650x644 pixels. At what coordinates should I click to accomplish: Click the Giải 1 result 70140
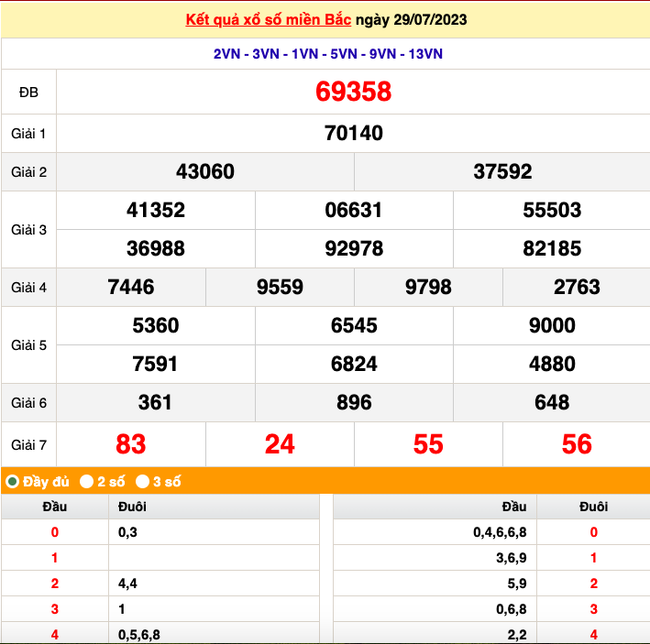click(353, 134)
